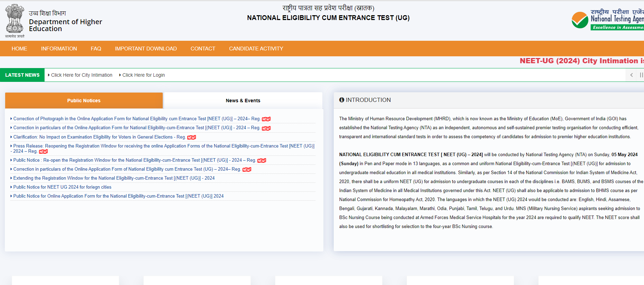This screenshot has width=644, height=285.
Task: Click the Introduction info icon
Action: (x=342, y=100)
